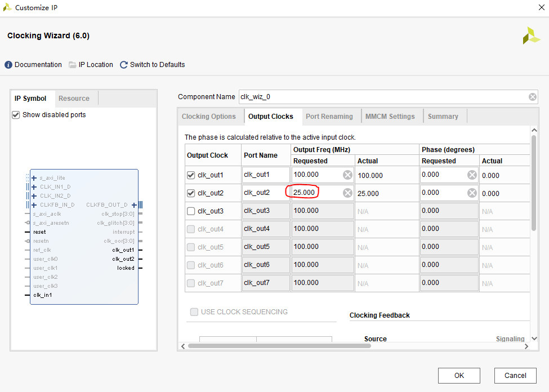Click the disabled clk_out7 checkbox
549x392 pixels.
click(x=191, y=283)
